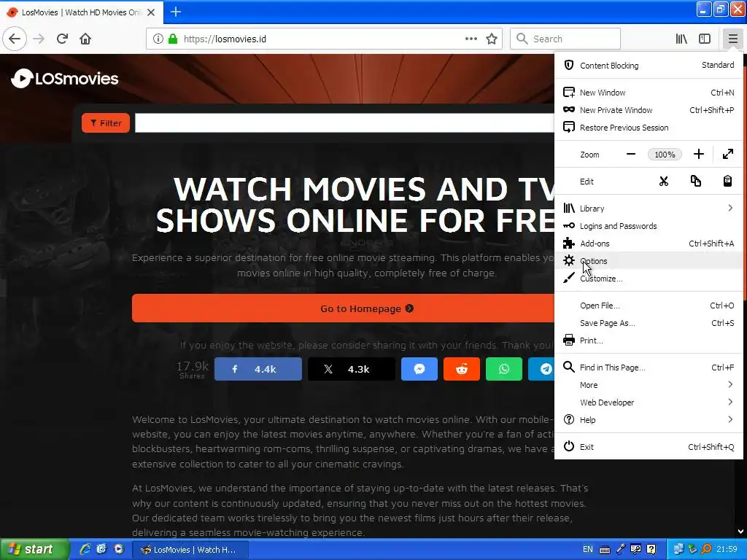Close the hamburger application menu button
747x560 pixels.
[x=732, y=39]
